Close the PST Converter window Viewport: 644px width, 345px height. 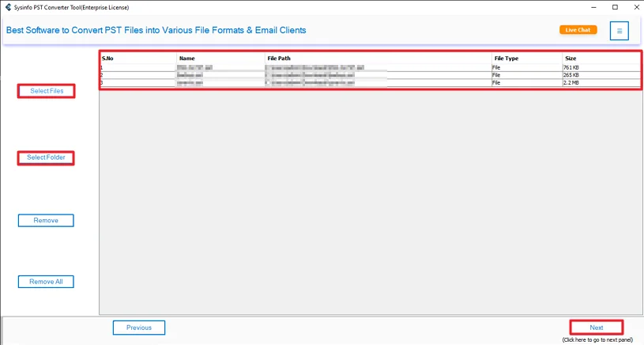click(636, 7)
